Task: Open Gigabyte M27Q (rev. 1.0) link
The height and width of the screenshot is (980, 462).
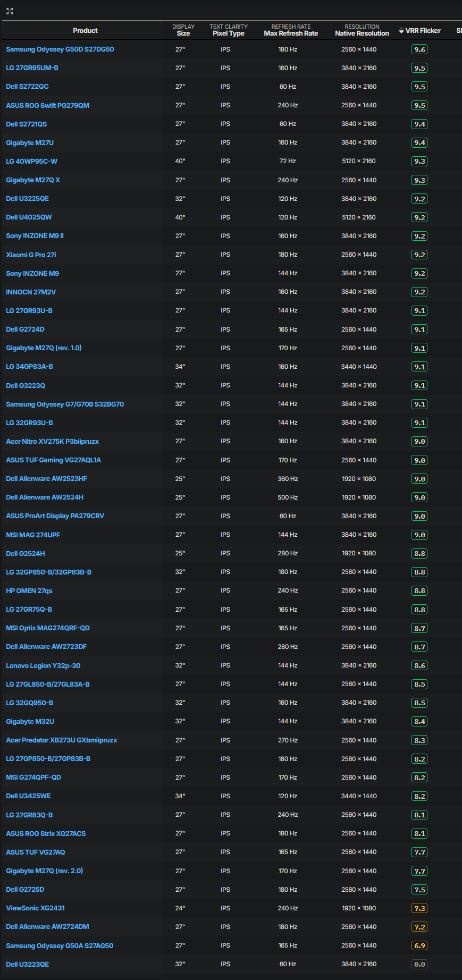Action: tap(44, 348)
